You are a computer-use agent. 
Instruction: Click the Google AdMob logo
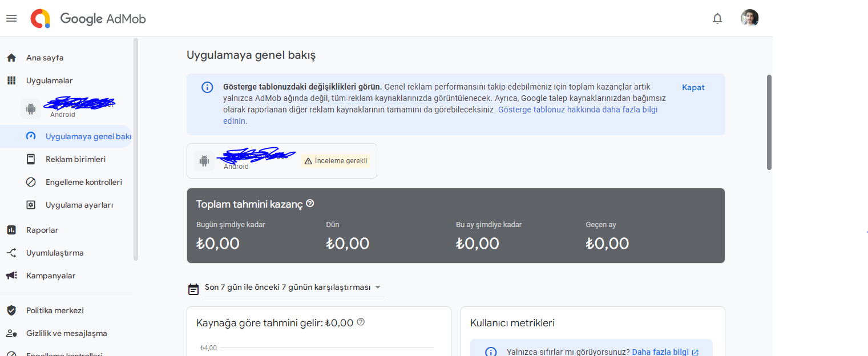tap(88, 19)
